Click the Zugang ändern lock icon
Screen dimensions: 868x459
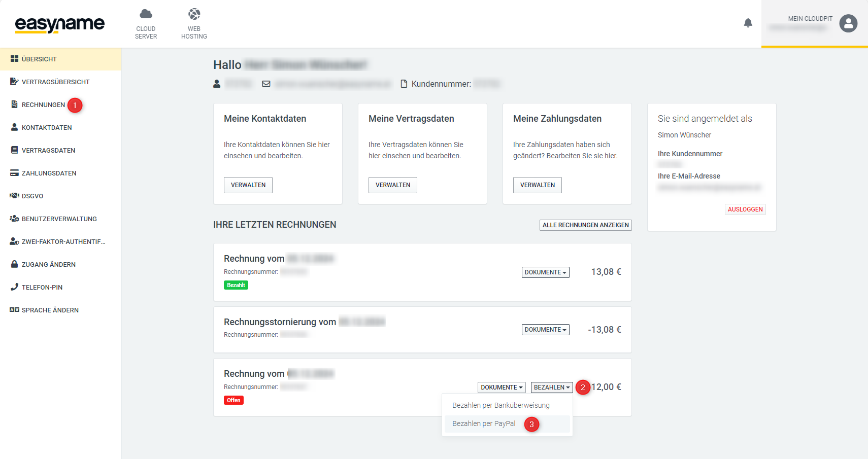pos(14,264)
